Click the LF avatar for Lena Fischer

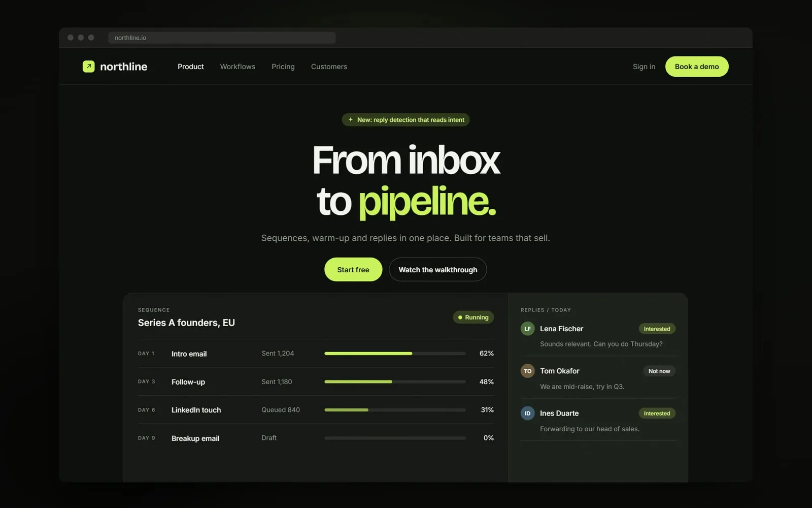coord(527,329)
